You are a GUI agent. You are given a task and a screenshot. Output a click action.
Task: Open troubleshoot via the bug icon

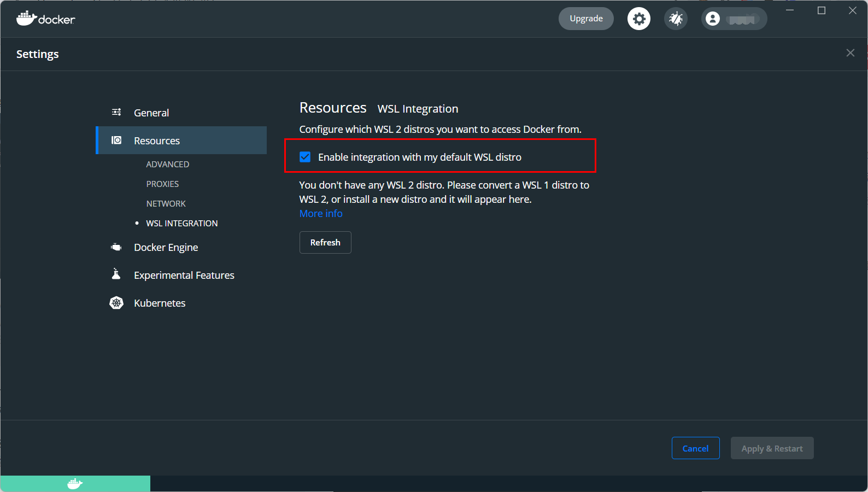676,19
